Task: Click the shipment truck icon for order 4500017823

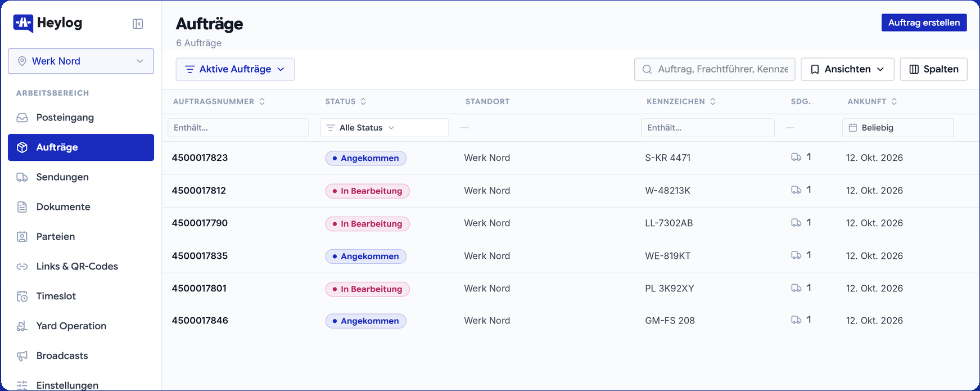Action: pos(796,158)
